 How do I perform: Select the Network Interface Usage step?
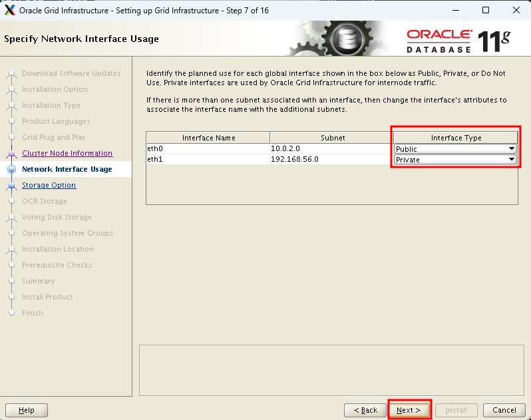click(67, 169)
